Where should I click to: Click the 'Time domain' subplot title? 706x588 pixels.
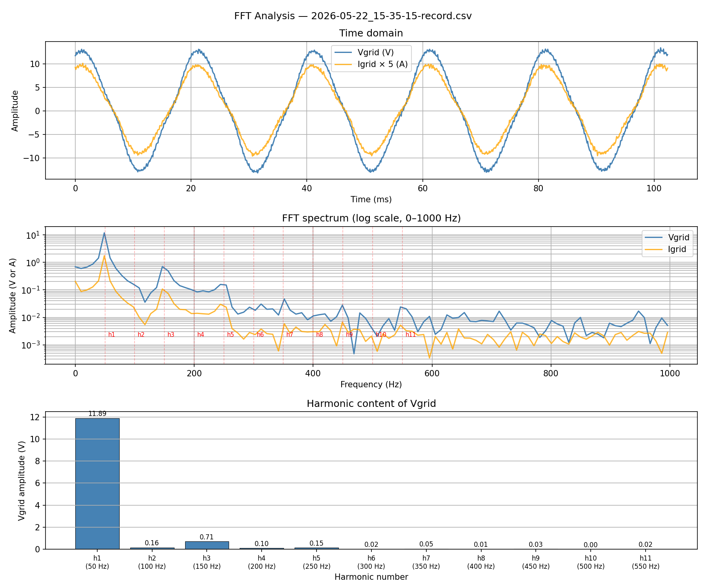pyautogui.click(x=371, y=33)
